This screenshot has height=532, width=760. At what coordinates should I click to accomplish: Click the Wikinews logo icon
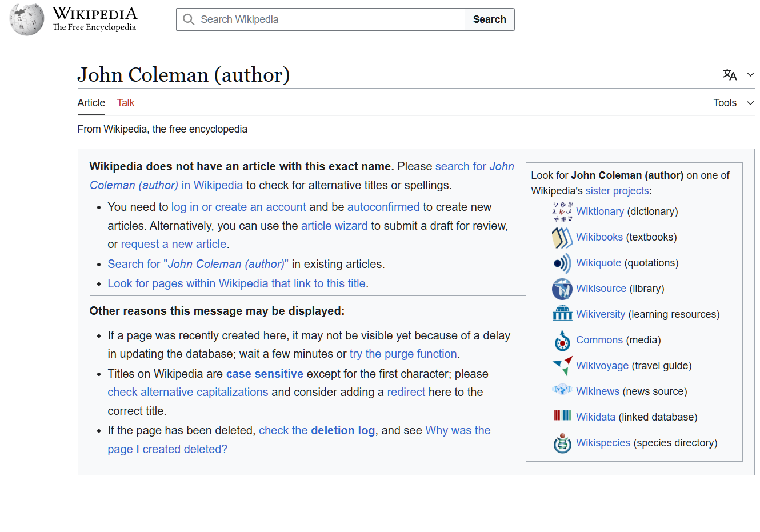tap(562, 390)
